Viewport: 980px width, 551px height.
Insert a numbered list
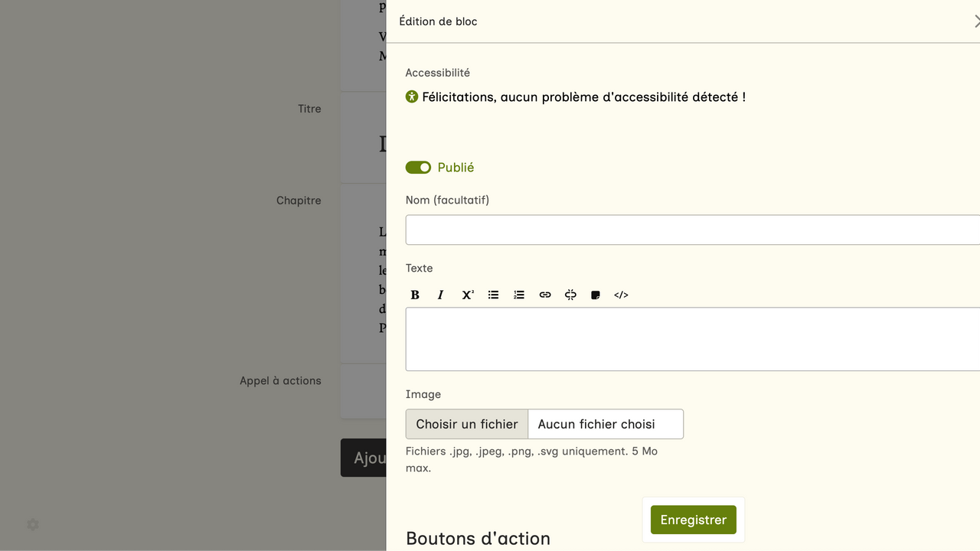519,295
